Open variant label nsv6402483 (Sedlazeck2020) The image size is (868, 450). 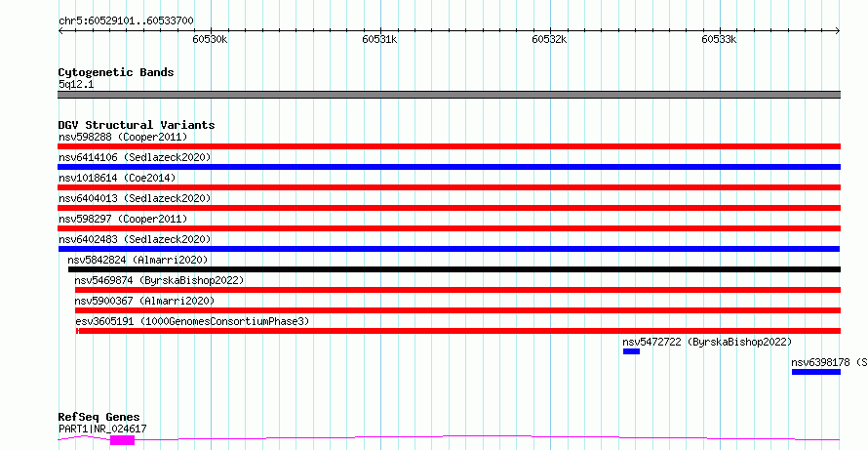pos(135,239)
